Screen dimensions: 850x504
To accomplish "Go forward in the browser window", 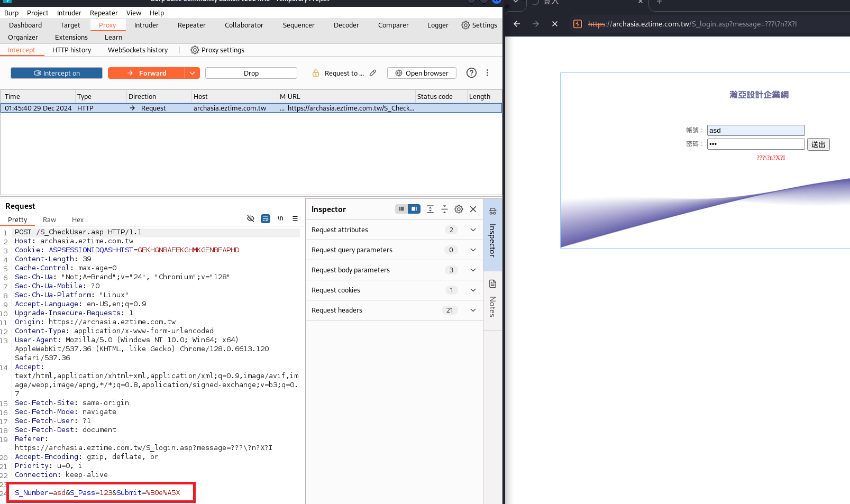I will pyautogui.click(x=536, y=24).
